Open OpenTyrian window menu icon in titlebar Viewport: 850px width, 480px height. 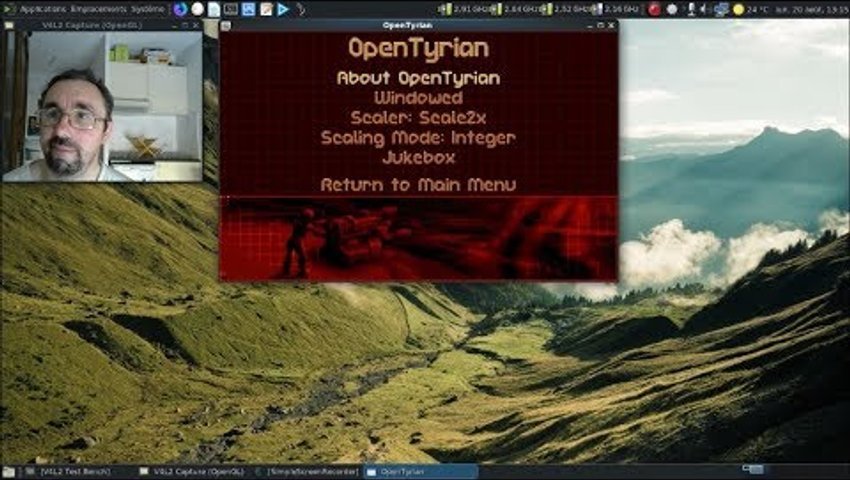click(226, 25)
